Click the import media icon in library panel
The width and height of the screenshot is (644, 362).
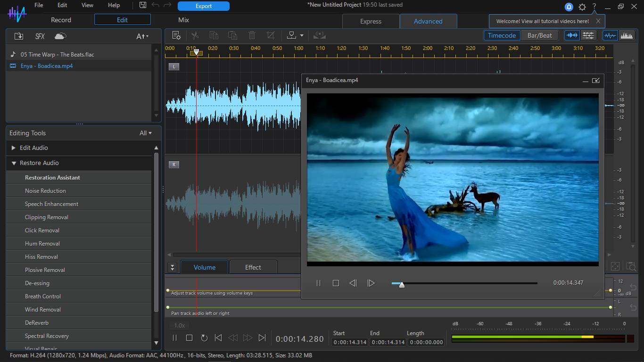[19, 36]
